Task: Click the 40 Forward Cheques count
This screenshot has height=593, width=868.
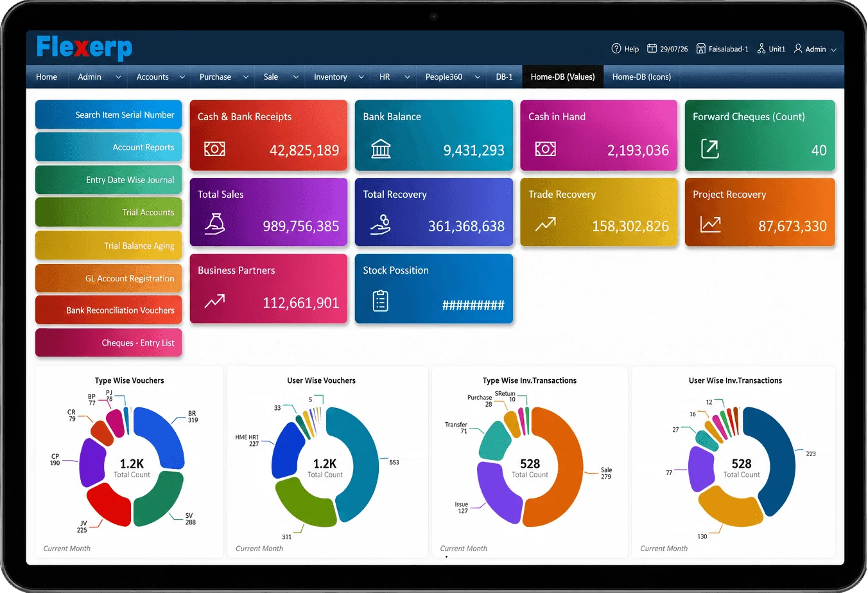Action: click(x=819, y=151)
